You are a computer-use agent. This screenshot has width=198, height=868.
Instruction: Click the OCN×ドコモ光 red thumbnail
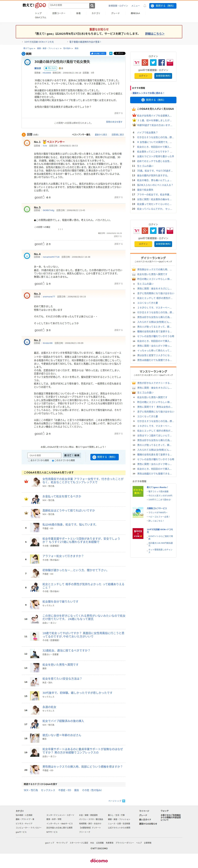point(138,534)
